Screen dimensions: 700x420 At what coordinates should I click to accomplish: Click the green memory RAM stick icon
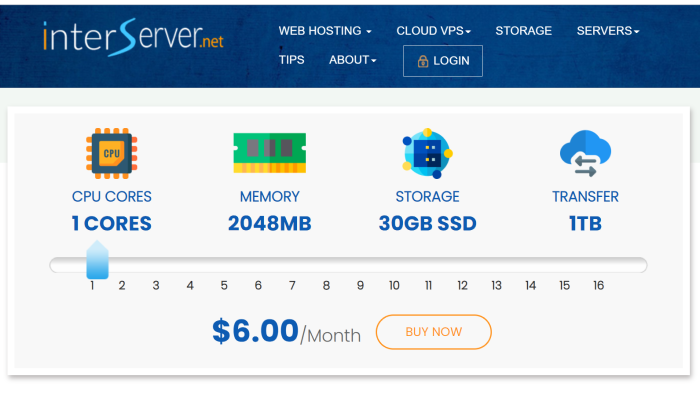click(x=270, y=153)
